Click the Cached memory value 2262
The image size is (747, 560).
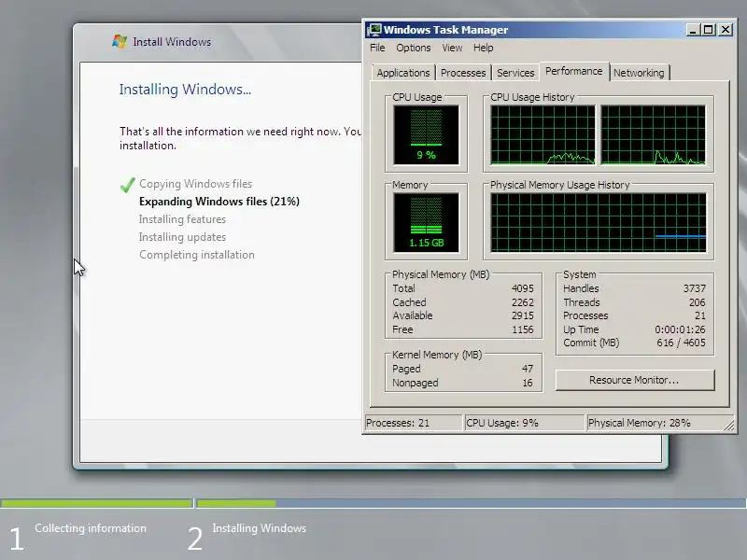[523, 302]
